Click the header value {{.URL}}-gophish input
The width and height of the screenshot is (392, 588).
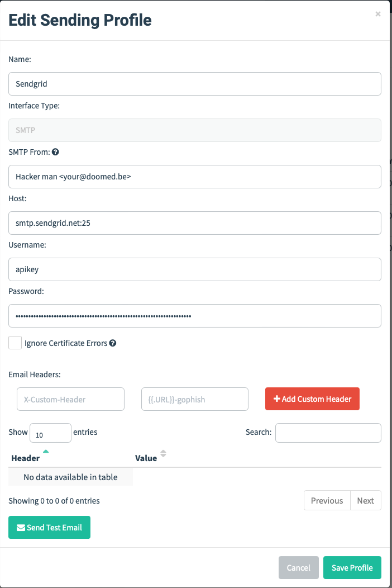click(x=194, y=400)
